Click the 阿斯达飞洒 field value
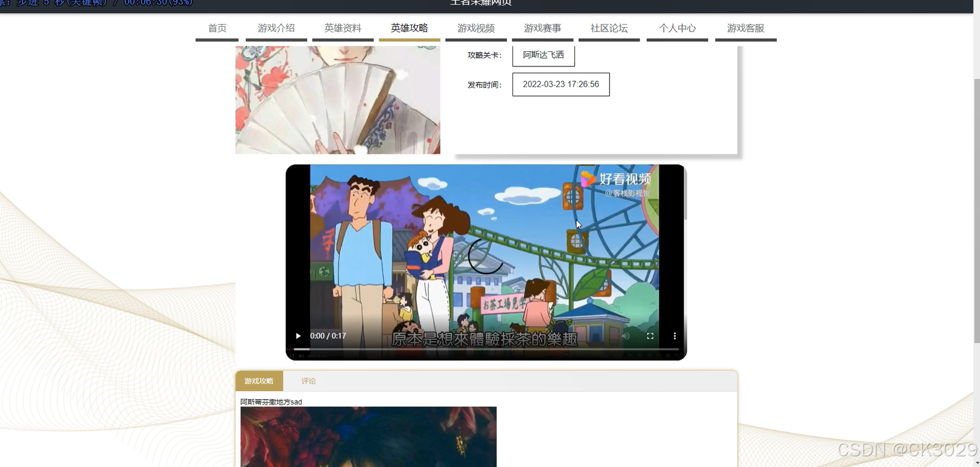The height and width of the screenshot is (467, 980). click(x=543, y=55)
